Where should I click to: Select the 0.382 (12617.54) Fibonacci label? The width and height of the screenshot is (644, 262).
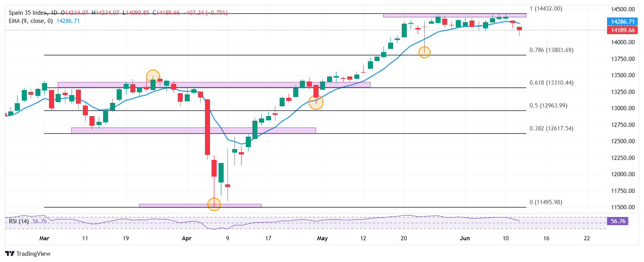(x=551, y=128)
